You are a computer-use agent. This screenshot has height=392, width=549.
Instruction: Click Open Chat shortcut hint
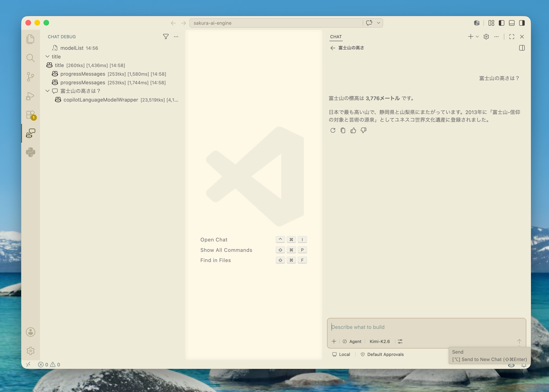click(x=214, y=240)
